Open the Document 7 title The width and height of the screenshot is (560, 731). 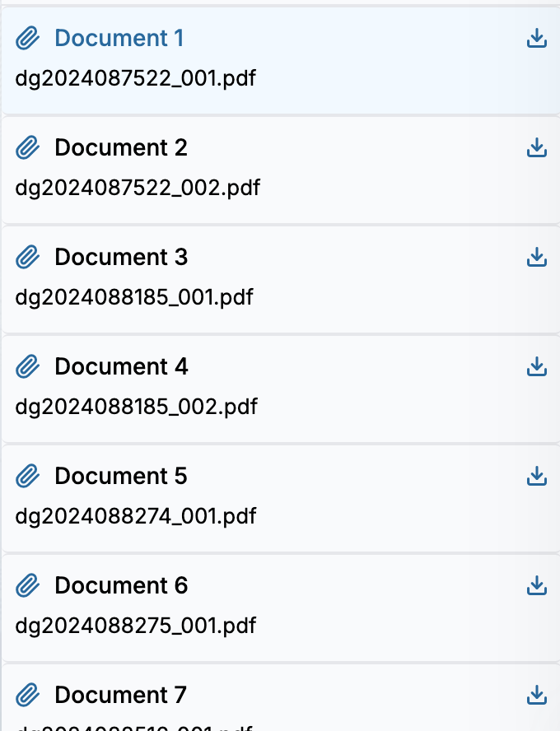(120, 696)
